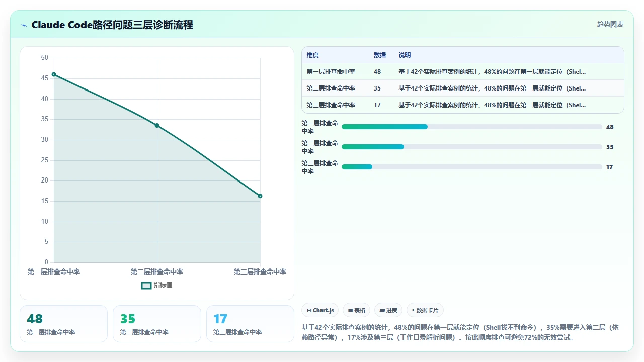
Task: Open the 48 第一层排查命中率 data card
Action: [63, 324]
